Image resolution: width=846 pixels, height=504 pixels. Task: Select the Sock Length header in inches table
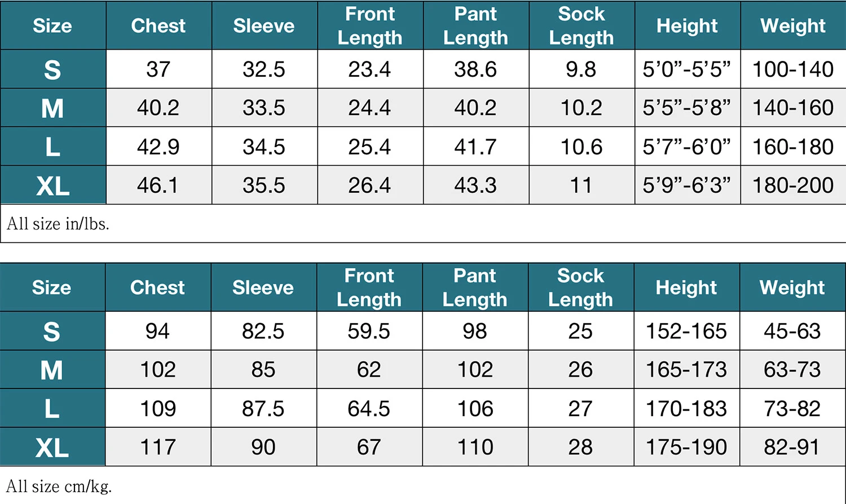pyautogui.click(x=581, y=25)
